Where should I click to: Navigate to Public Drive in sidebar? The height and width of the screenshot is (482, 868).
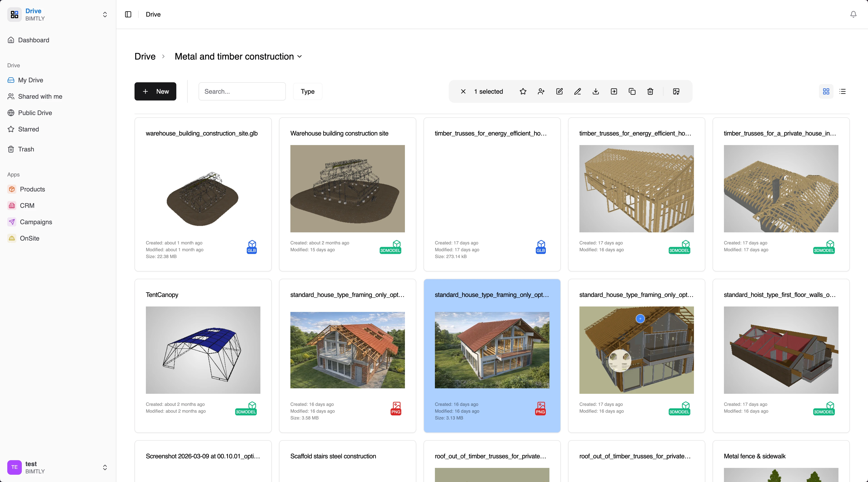point(35,113)
